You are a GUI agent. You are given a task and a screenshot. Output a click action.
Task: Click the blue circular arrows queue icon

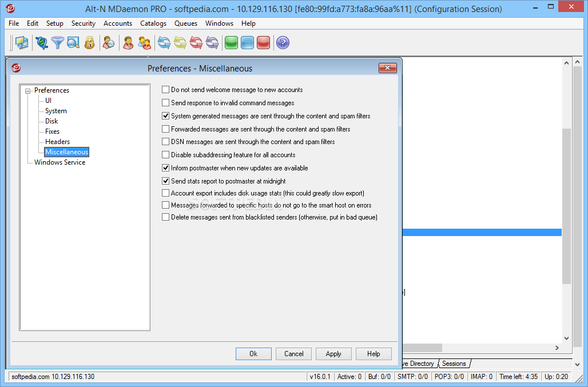[x=164, y=43]
